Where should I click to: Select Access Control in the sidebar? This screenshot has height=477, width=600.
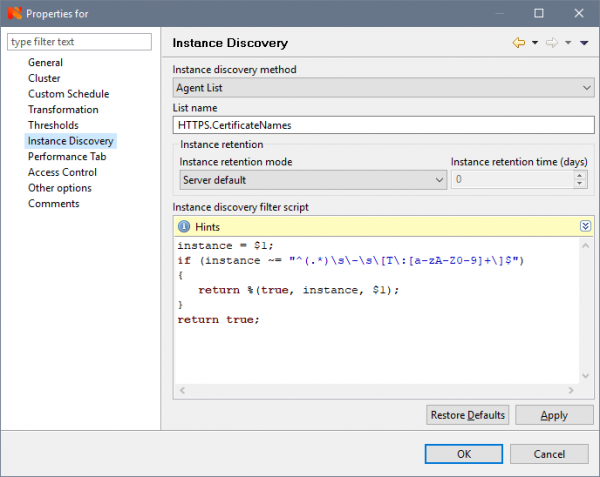[x=62, y=172]
